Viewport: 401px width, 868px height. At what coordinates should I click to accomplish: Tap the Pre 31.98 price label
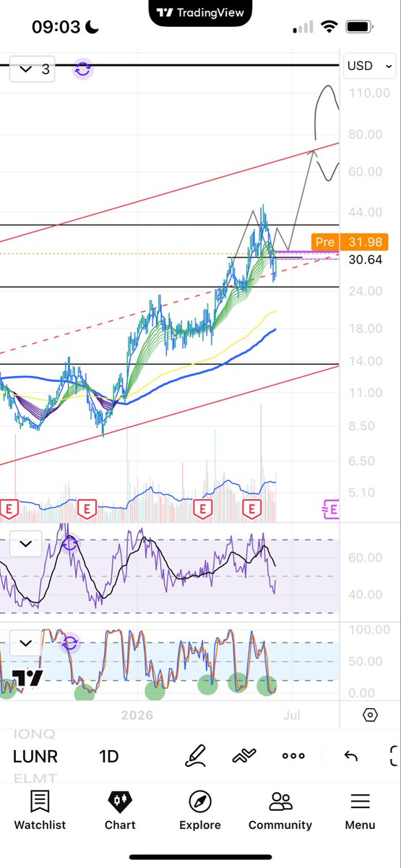[x=350, y=242]
